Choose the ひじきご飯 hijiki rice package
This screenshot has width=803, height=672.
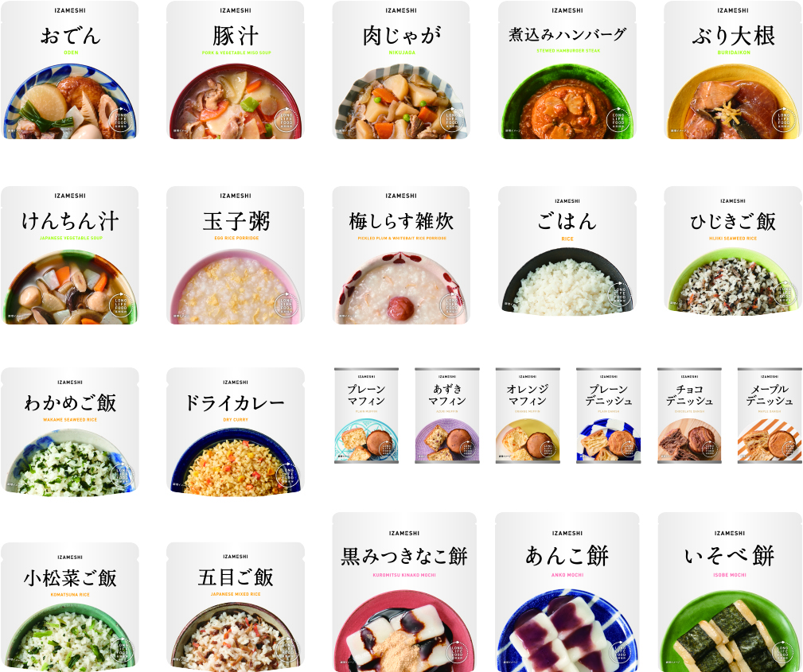(733, 251)
